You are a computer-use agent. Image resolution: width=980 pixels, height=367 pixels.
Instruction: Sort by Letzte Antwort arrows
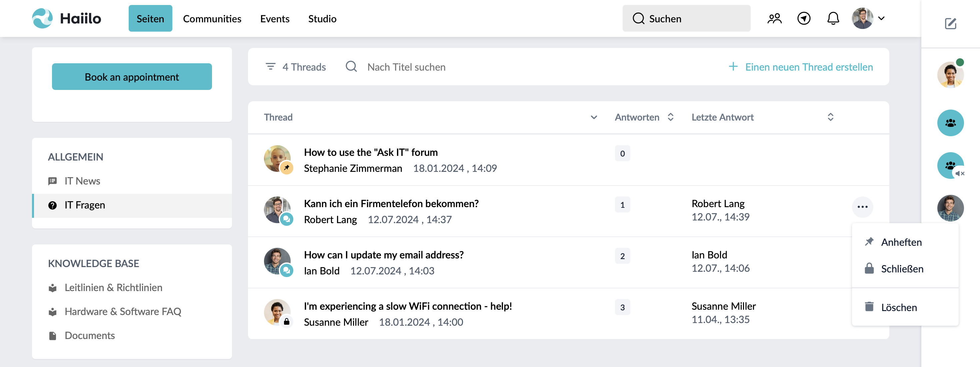[830, 117]
